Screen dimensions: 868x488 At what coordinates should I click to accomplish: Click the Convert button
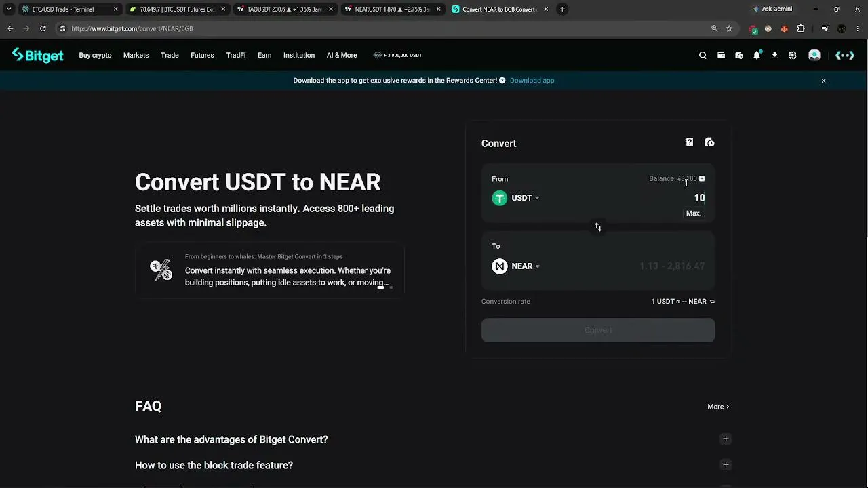pyautogui.click(x=598, y=330)
